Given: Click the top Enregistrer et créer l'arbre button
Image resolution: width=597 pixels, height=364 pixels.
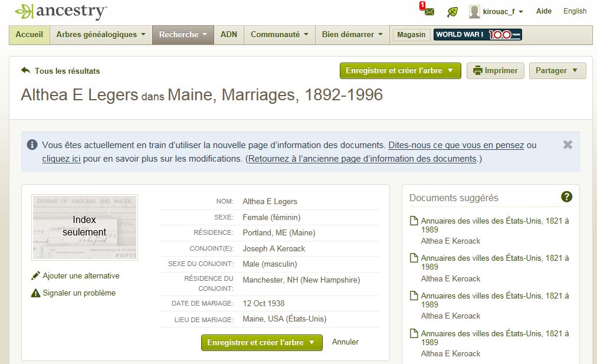Looking at the screenshot, I should [400, 71].
